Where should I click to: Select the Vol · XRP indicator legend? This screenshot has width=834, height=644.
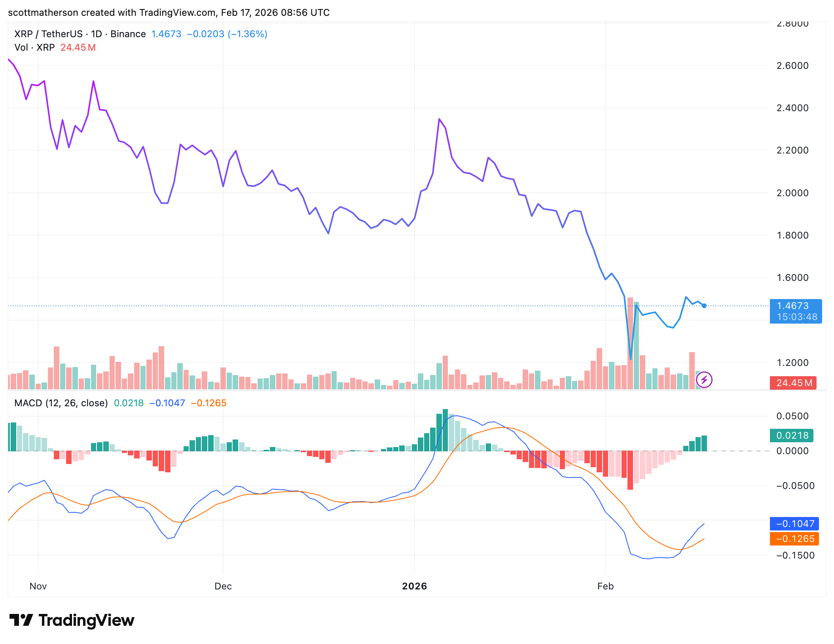click(x=35, y=47)
